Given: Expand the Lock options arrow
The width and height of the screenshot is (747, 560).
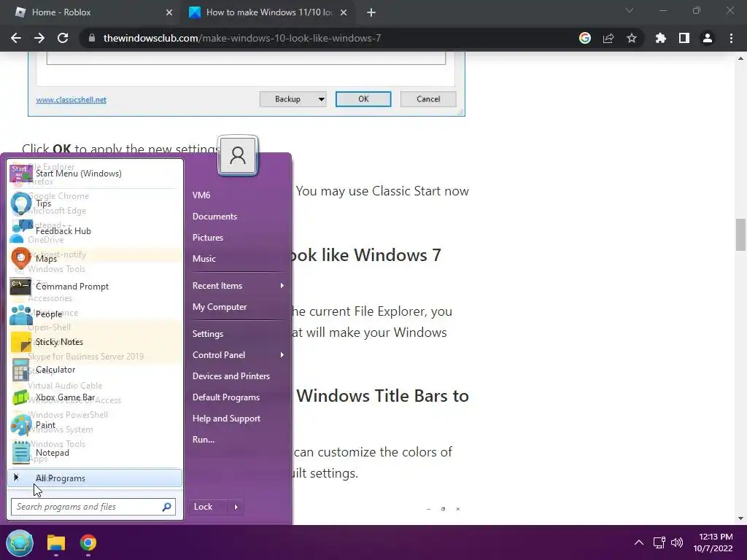Looking at the screenshot, I should [236, 507].
